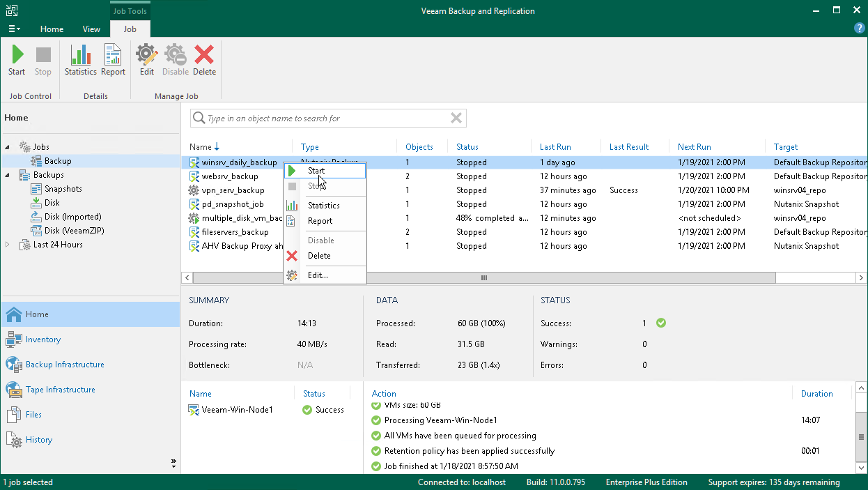Click the Disk item under Backups
Image resolution: width=868 pixels, height=490 pixels.
click(x=52, y=203)
